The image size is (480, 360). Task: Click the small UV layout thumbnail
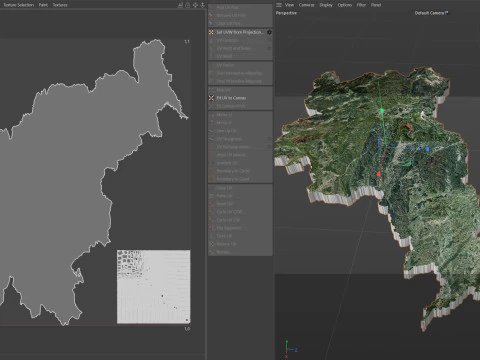(x=154, y=287)
